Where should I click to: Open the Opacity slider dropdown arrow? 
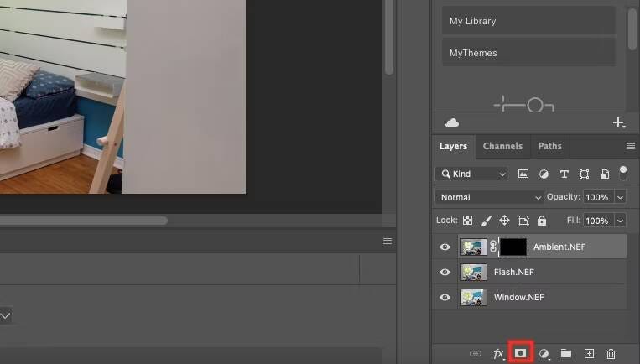click(620, 197)
